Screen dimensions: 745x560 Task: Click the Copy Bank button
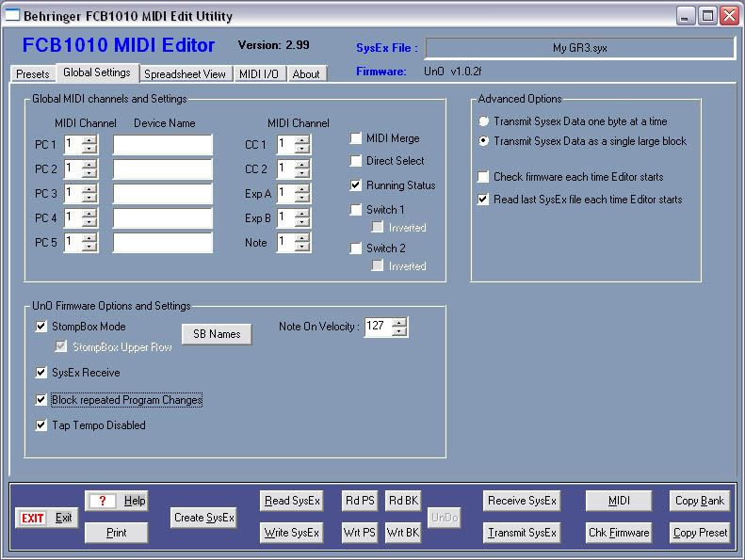point(700,501)
